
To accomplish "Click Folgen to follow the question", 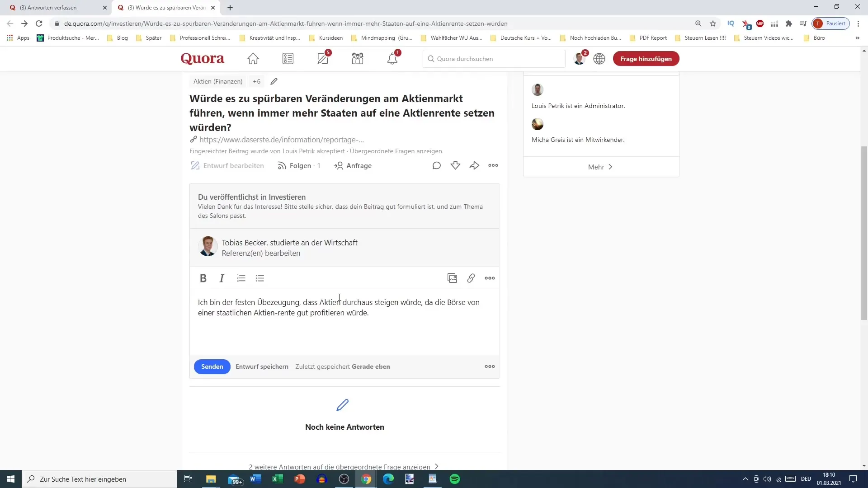I will 299,166.
